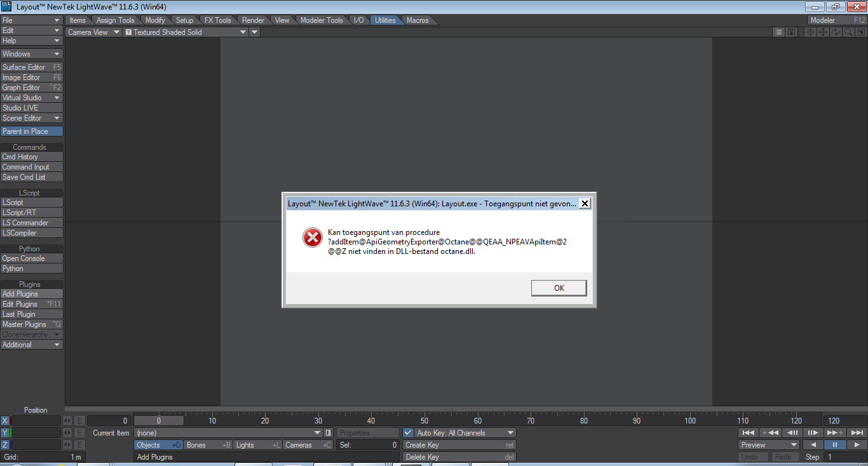Screen dimensions: 868x466
Task: Switch selection mode to Bones
Action: pyautogui.click(x=208, y=445)
